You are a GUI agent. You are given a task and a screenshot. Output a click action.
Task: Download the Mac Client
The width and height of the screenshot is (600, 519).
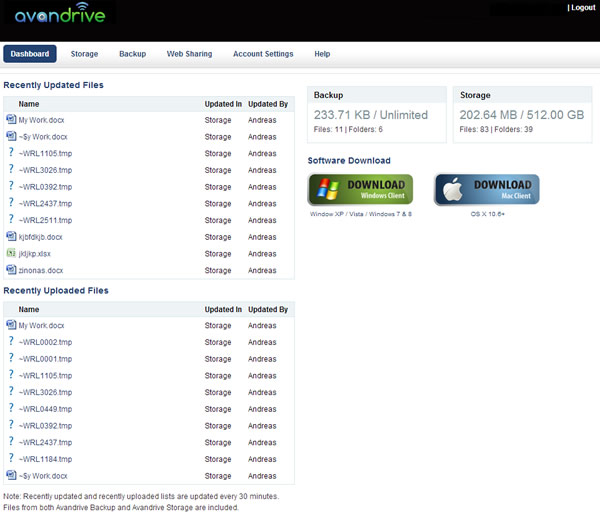[x=487, y=189]
